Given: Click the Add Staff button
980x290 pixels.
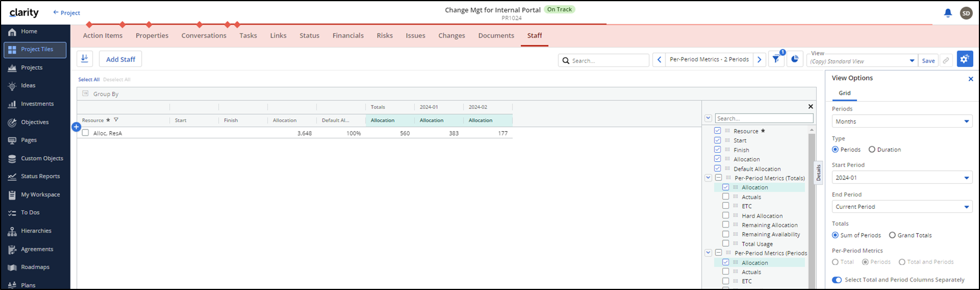Looking at the screenshot, I should click(x=121, y=60).
